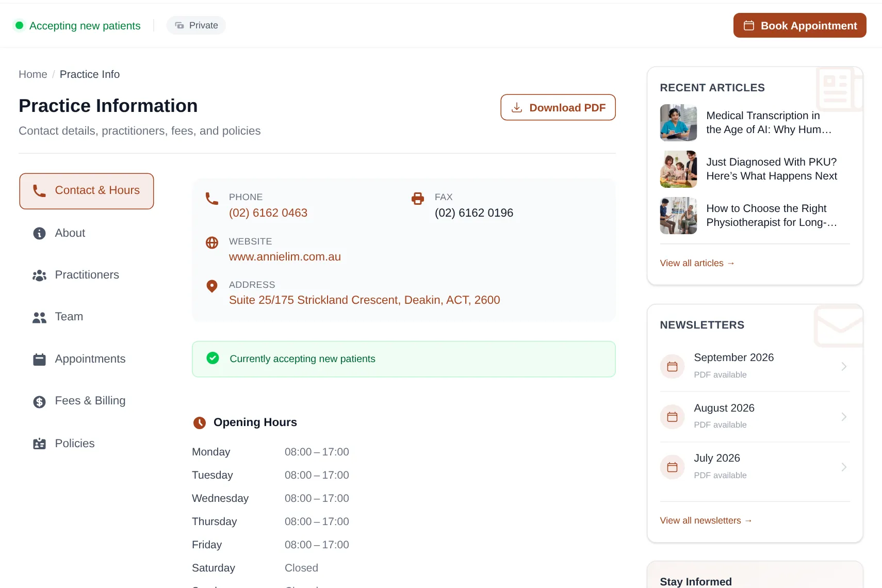Screen dimensions: 882x588
Task: Click the ID badge icon next to Policies
Action: tap(39, 444)
